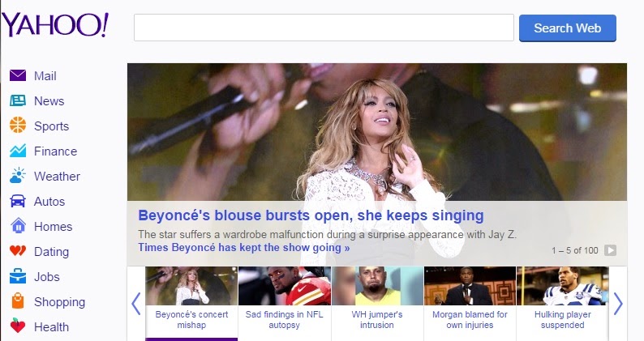Click the Search Web button

click(567, 28)
